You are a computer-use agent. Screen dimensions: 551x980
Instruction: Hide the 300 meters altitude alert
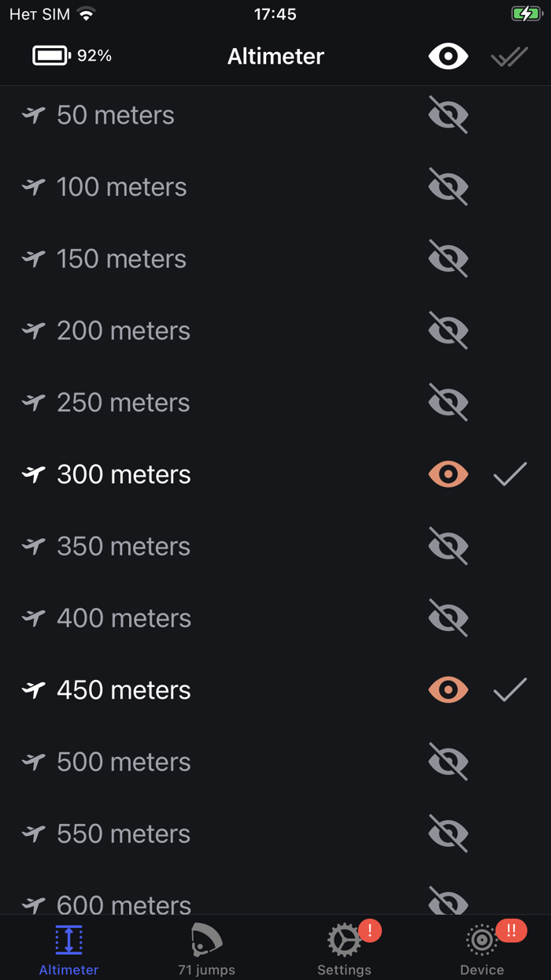[x=448, y=473]
